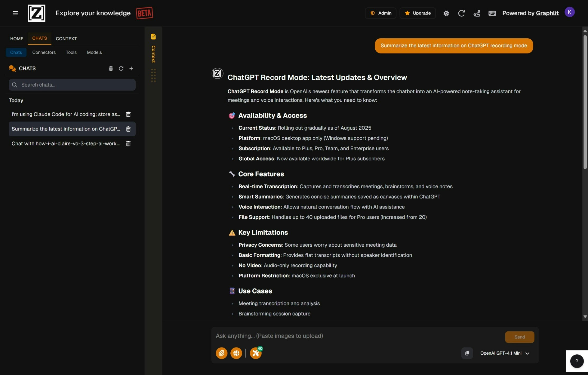Switch to the CONTEXT tab

click(66, 39)
